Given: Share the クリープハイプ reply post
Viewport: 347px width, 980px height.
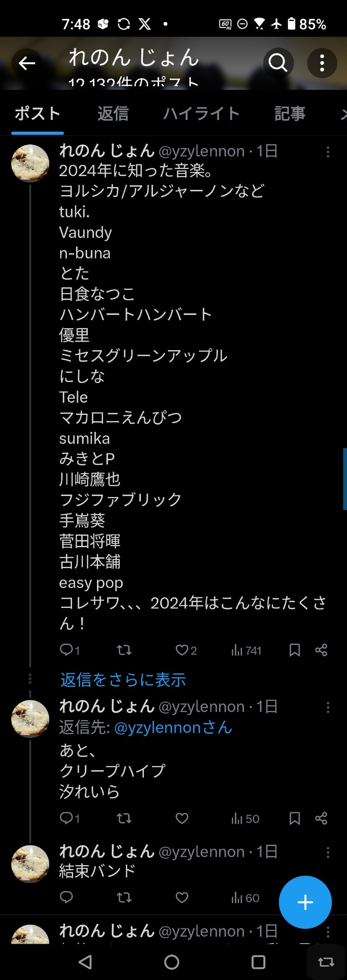Looking at the screenshot, I should [321, 819].
